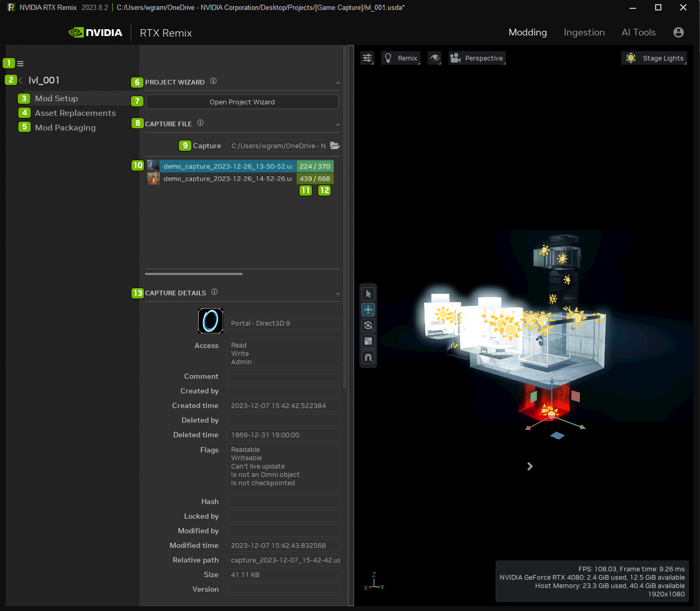Collapse the Capture Details section
The image size is (700, 611).
338,294
